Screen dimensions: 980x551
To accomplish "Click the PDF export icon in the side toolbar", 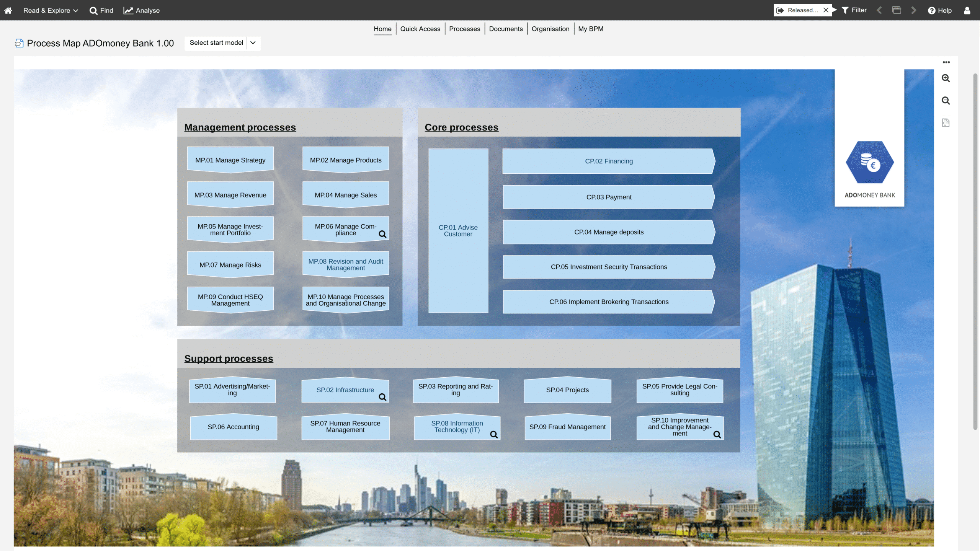I will [x=946, y=123].
